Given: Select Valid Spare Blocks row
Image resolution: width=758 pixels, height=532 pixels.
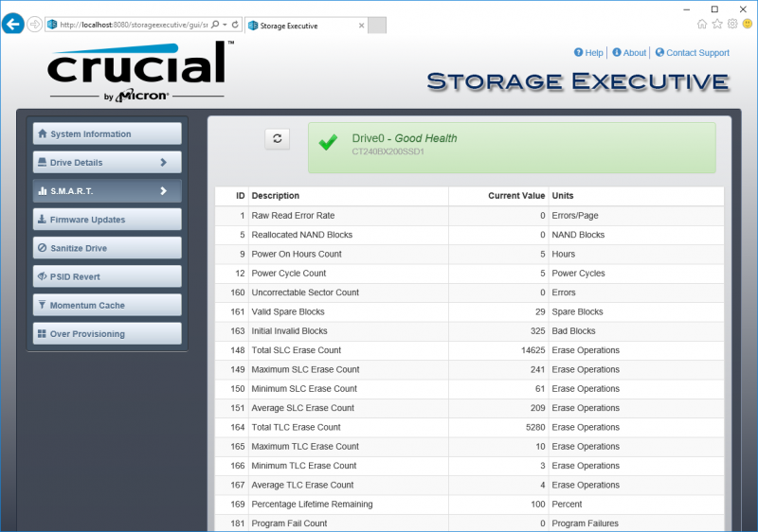Looking at the screenshot, I should (469, 311).
